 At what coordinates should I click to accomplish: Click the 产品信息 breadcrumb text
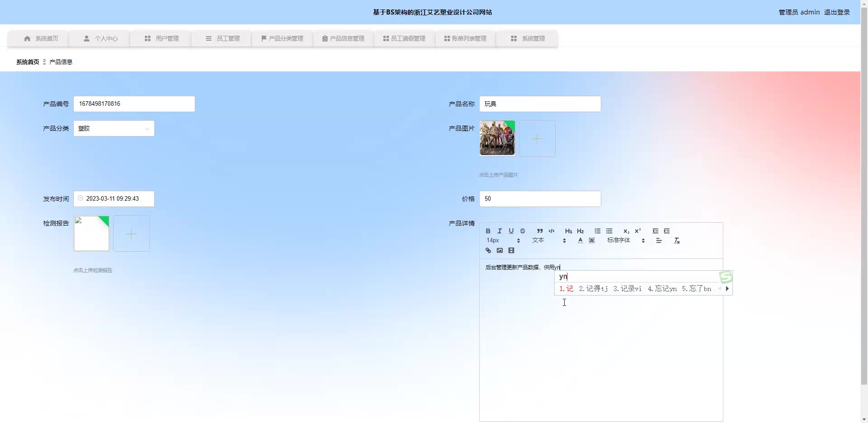61,62
